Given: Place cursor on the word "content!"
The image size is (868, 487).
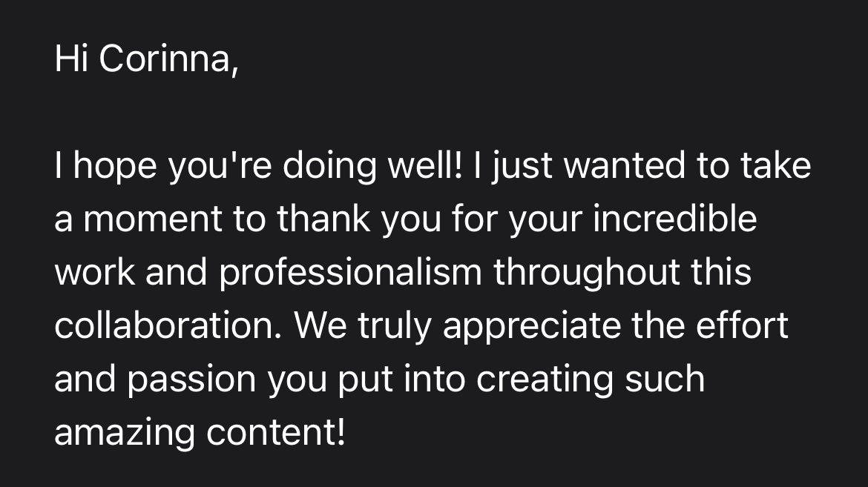Looking at the screenshot, I should tap(276, 434).
